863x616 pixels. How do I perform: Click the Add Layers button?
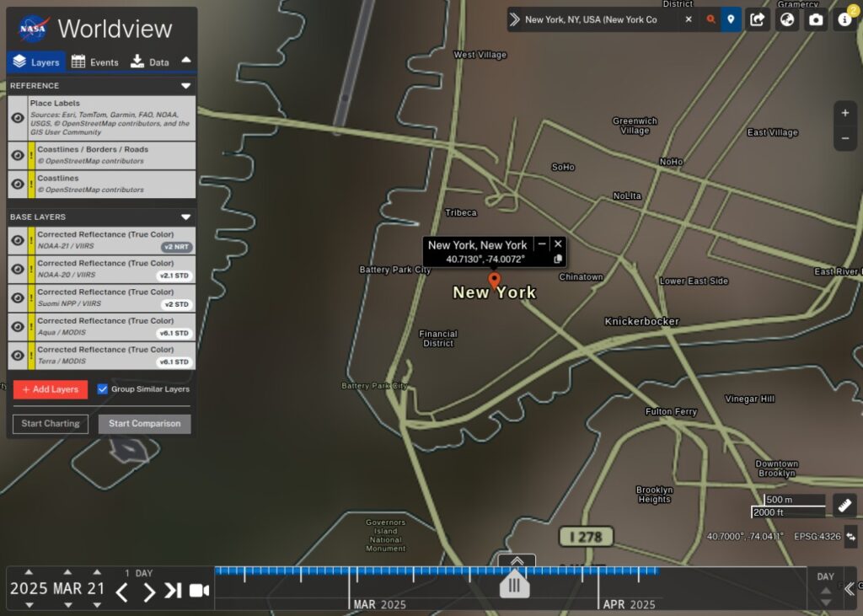point(50,389)
